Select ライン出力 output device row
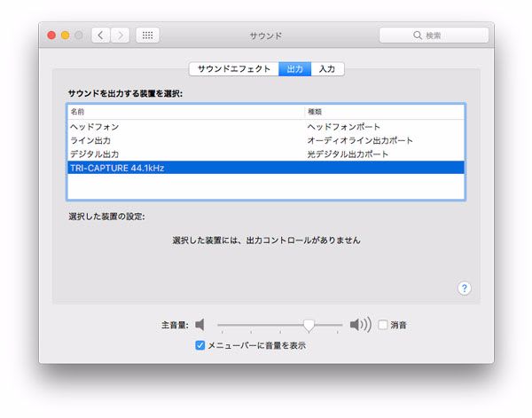This screenshot has width=532, height=418. (x=266, y=140)
